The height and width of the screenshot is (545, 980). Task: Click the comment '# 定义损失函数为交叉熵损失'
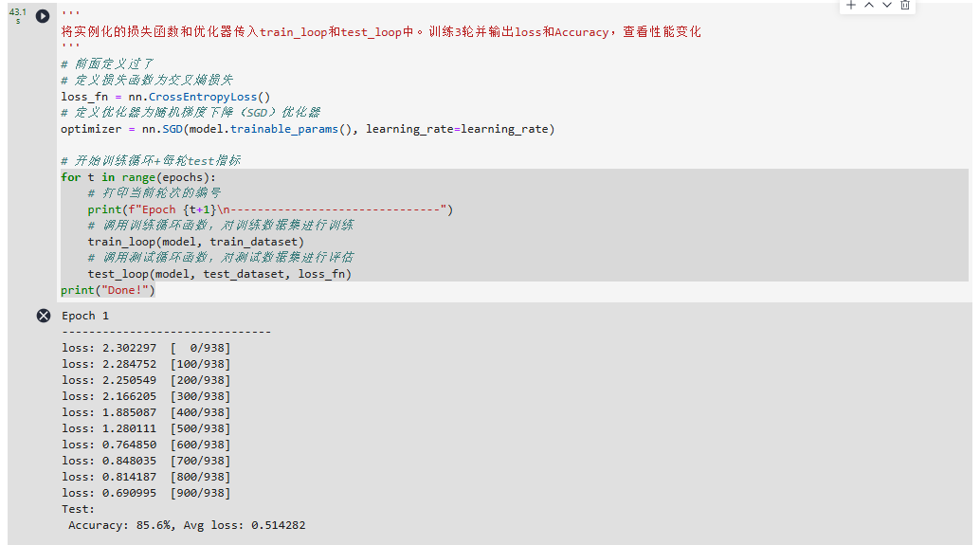click(x=147, y=80)
